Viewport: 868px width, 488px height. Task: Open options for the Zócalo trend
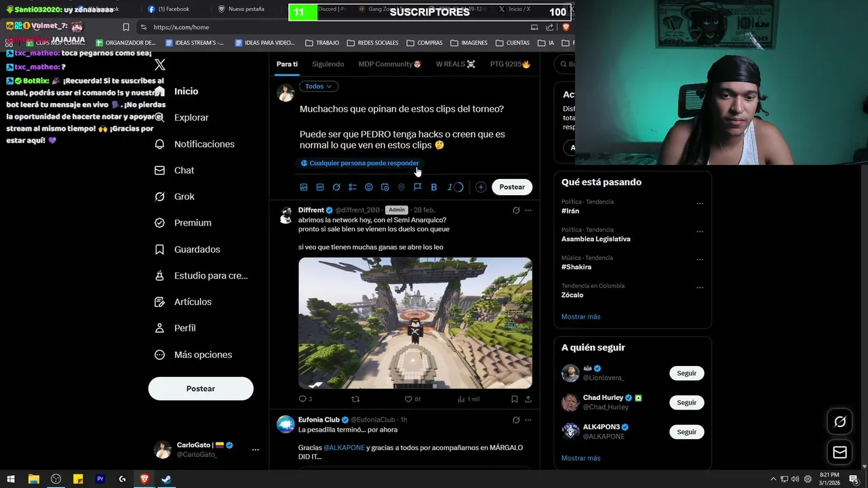coord(700,287)
